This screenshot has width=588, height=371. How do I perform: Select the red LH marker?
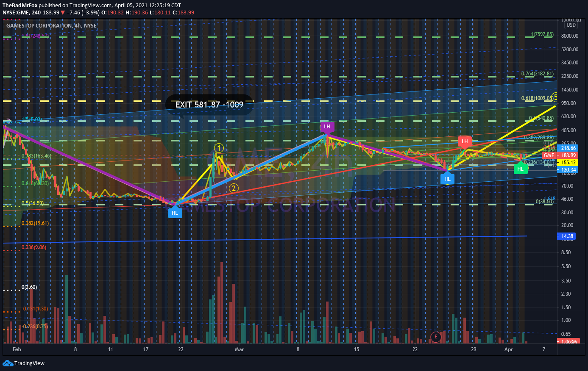pos(465,141)
